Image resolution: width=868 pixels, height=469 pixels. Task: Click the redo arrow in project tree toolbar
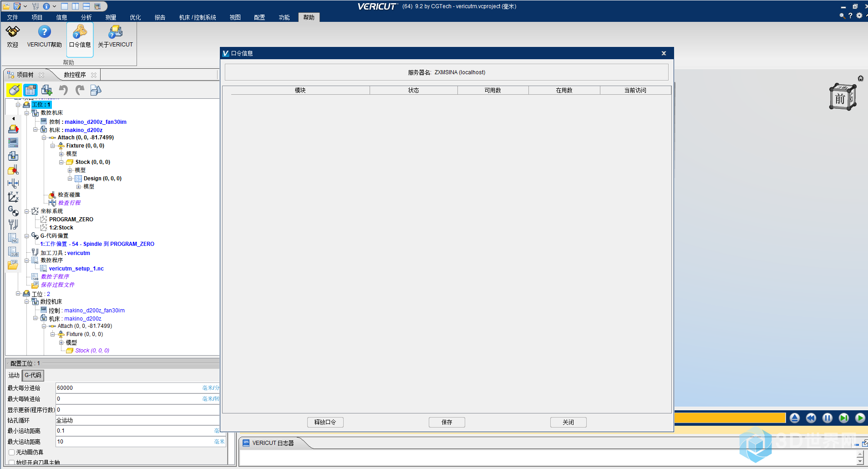80,90
